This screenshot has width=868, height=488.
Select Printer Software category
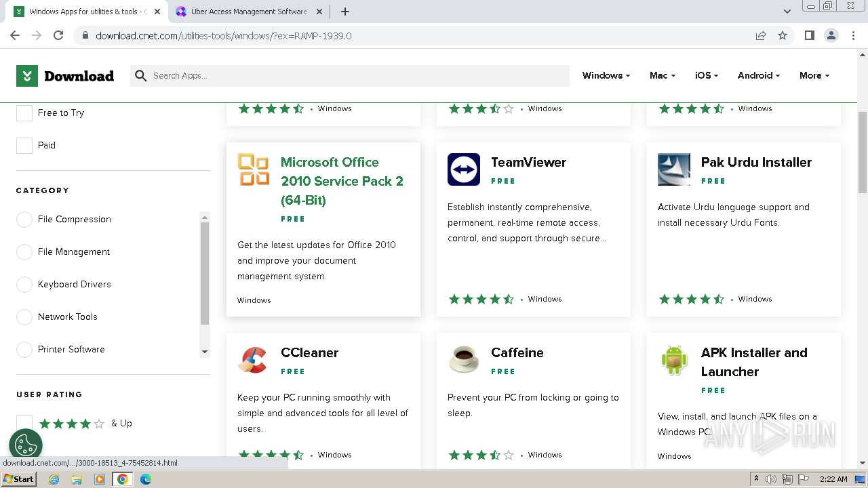pos(24,350)
